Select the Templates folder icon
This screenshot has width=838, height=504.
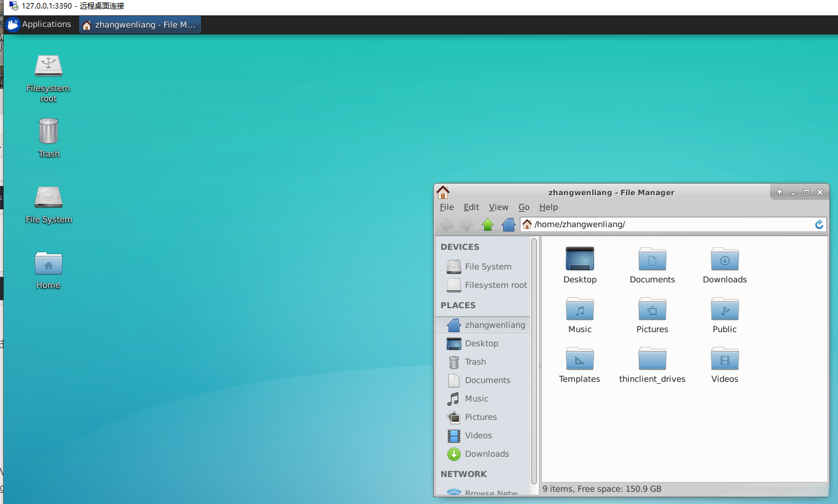(x=579, y=359)
